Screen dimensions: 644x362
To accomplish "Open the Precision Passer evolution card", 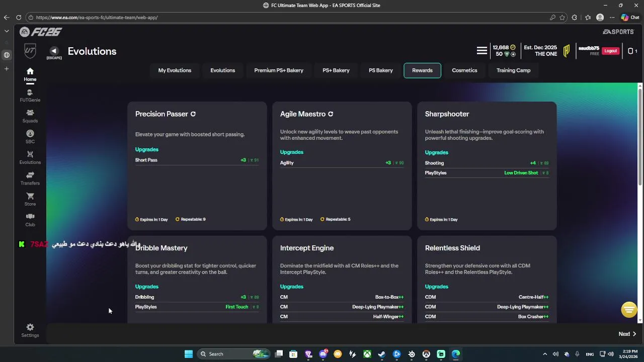I will point(197,166).
